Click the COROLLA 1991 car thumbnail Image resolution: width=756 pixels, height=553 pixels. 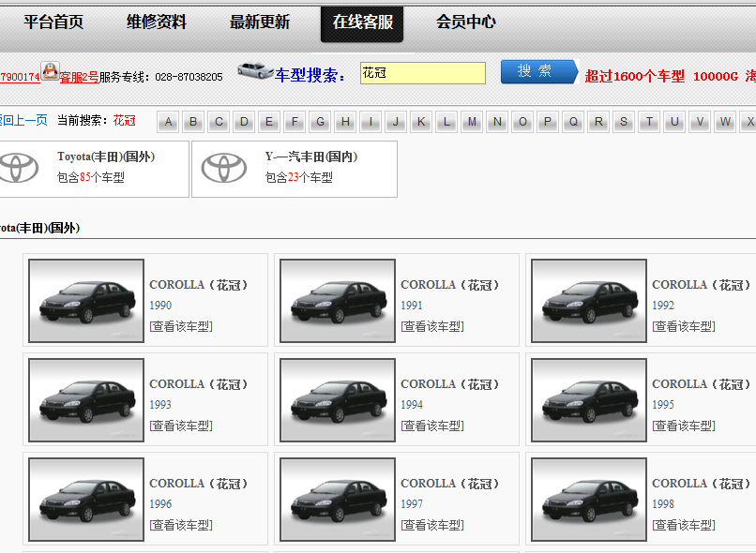[x=338, y=301]
